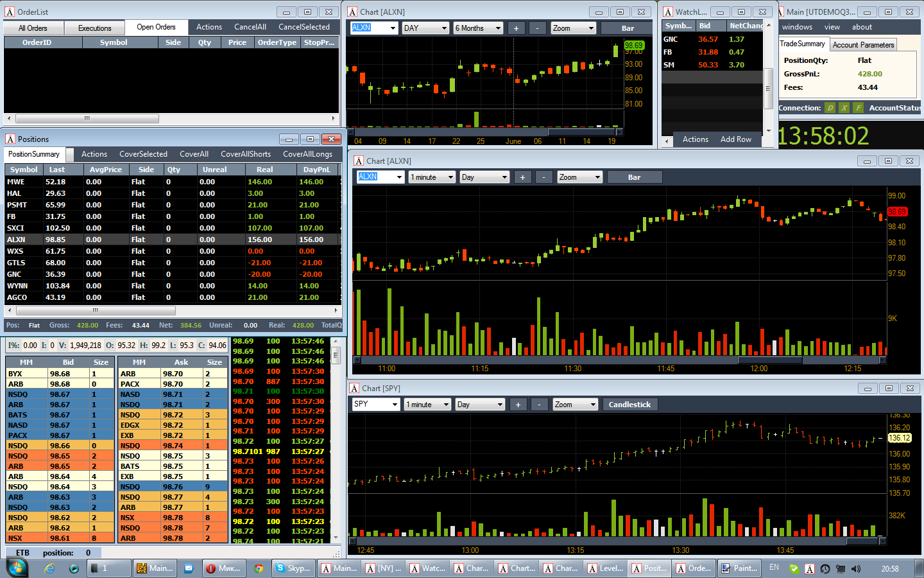Click plus button on SPY chart toolbar
This screenshot has height=578, width=924.
coord(518,405)
